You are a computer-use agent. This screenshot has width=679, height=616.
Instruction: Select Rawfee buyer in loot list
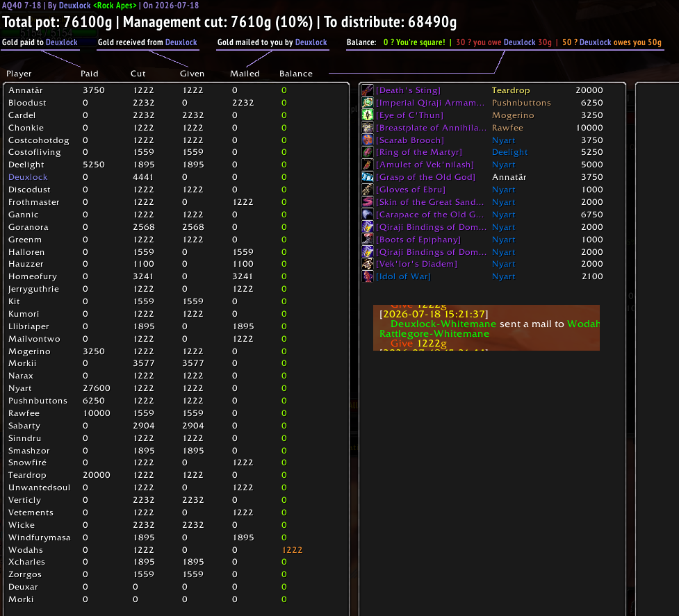[x=507, y=128]
